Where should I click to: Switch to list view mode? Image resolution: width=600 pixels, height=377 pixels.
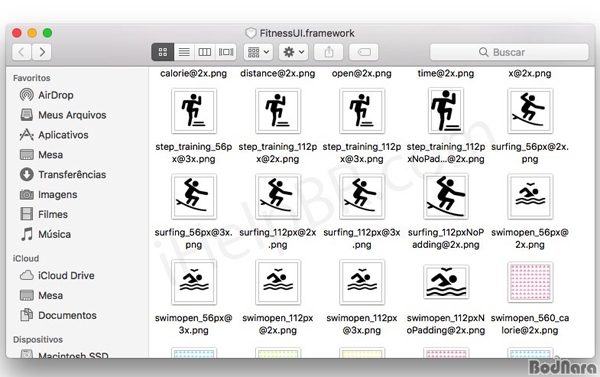tap(184, 52)
